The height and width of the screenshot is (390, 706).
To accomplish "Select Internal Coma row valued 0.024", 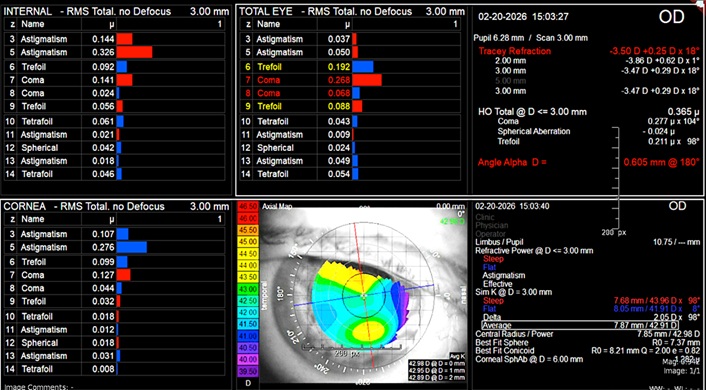I will pyautogui.click(x=114, y=93).
